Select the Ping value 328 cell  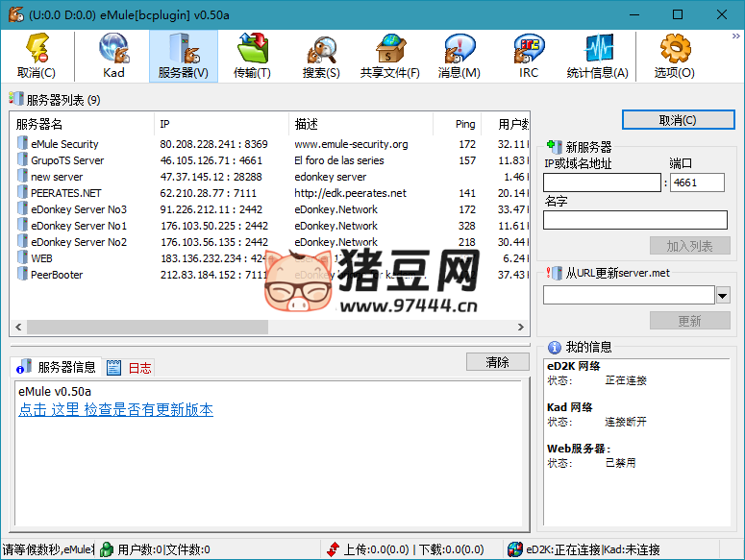466,226
